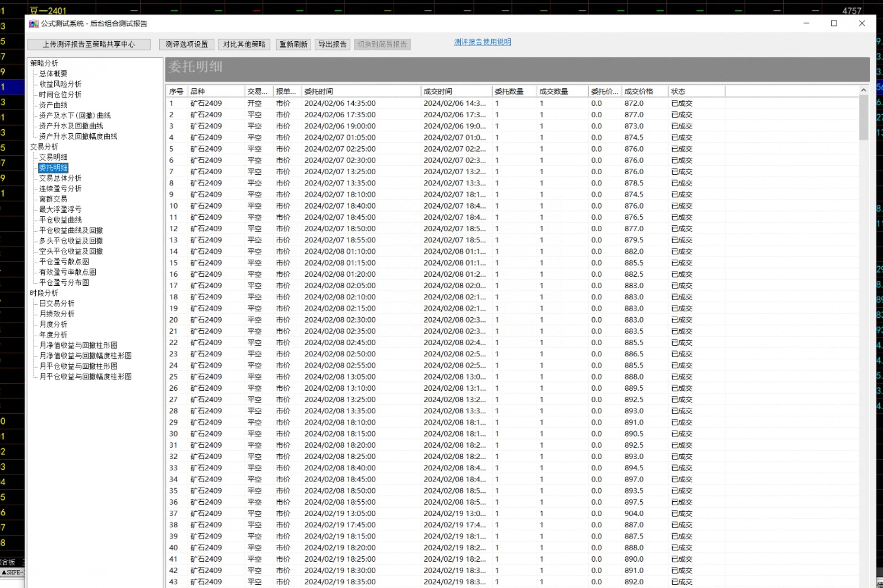The image size is (883, 588).
Task: Open 测评选项设置 button
Action: point(187,45)
